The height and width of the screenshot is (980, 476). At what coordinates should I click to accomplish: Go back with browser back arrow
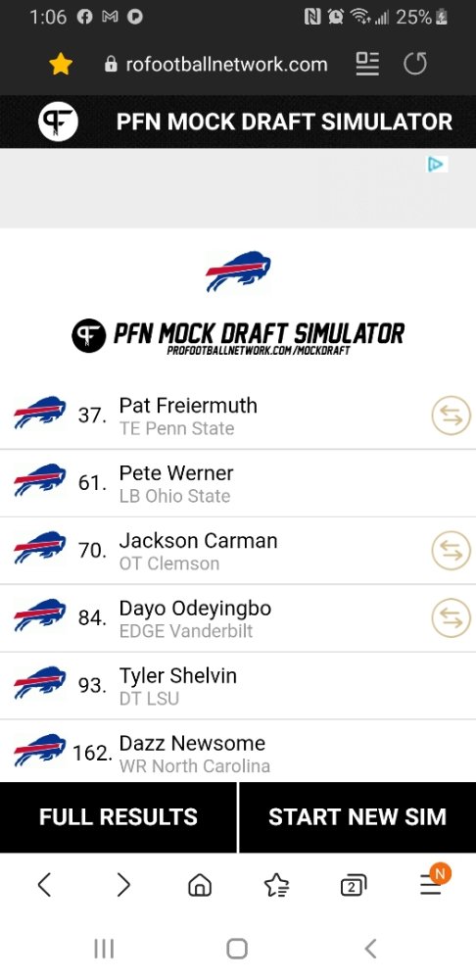click(x=44, y=885)
